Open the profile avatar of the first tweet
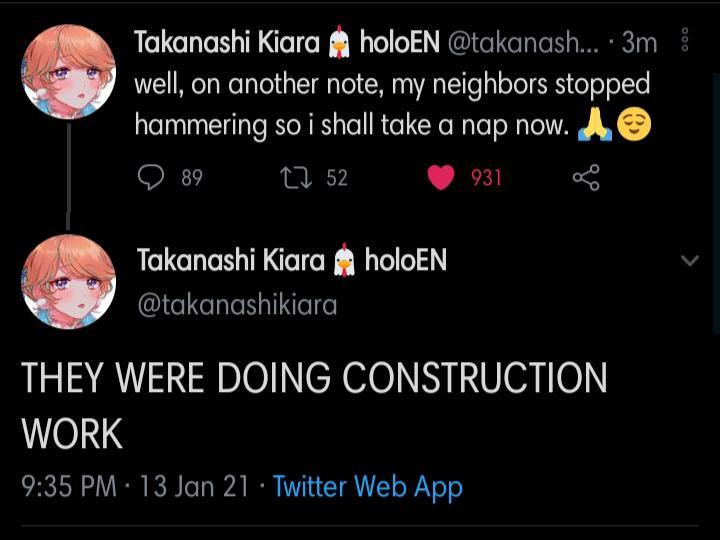 coord(69,74)
